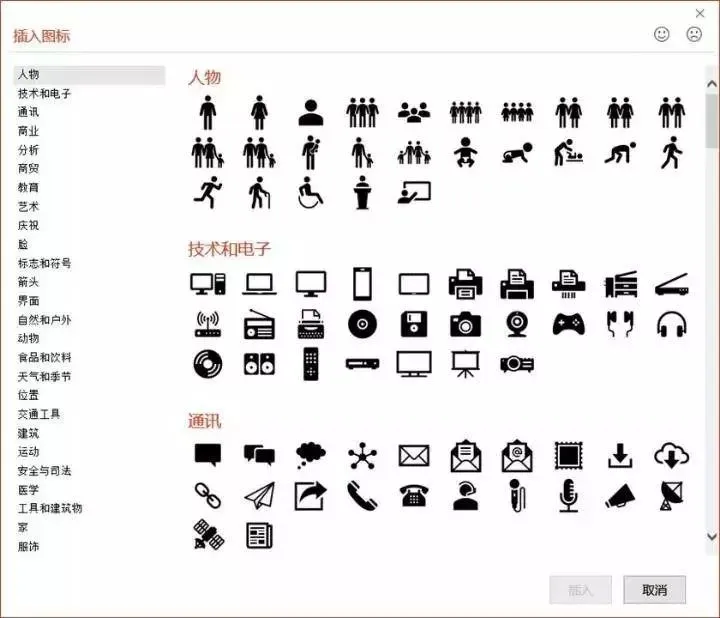Screen dimensions: 720x618
Task: Select the desktop computer with tower icon
Action: (208, 284)
